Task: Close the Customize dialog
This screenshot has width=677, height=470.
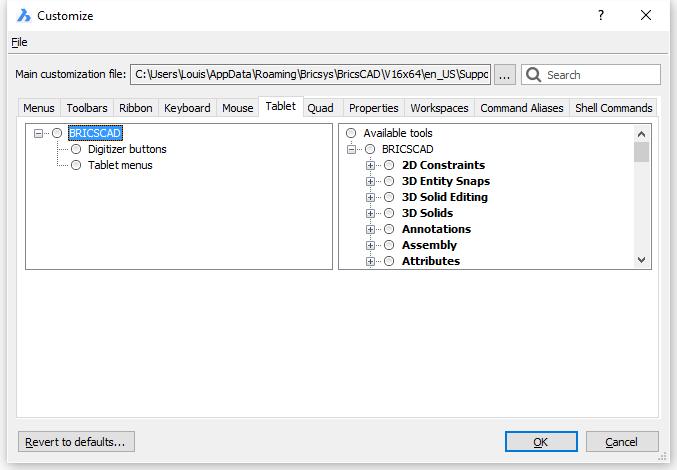Action: [646, 16]
